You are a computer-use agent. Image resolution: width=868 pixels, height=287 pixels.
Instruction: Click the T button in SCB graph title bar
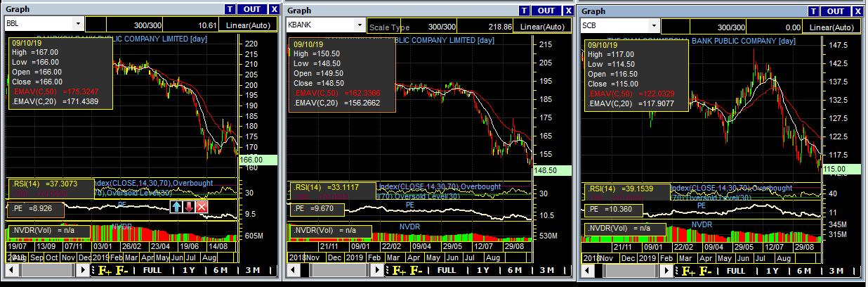click(x=815, y=11)
